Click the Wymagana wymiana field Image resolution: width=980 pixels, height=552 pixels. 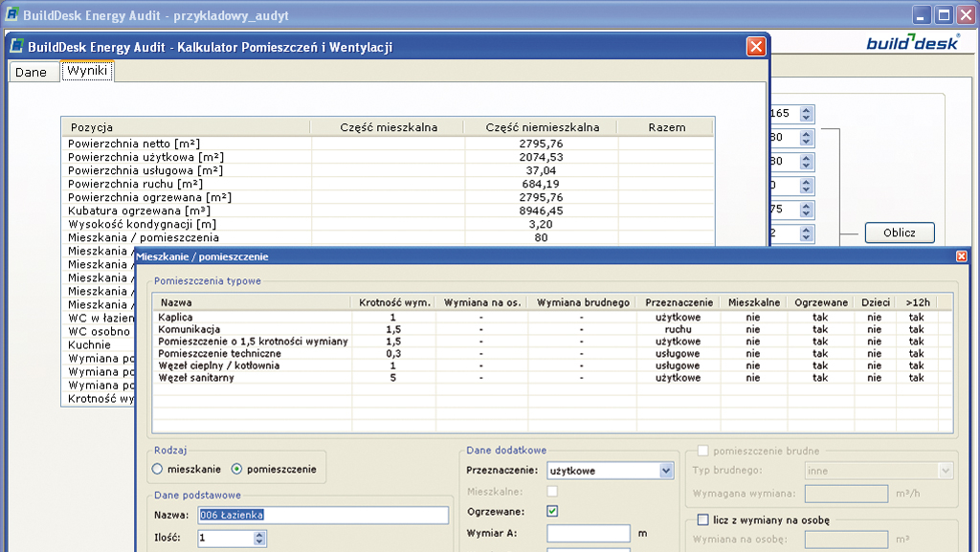(846, 494)
